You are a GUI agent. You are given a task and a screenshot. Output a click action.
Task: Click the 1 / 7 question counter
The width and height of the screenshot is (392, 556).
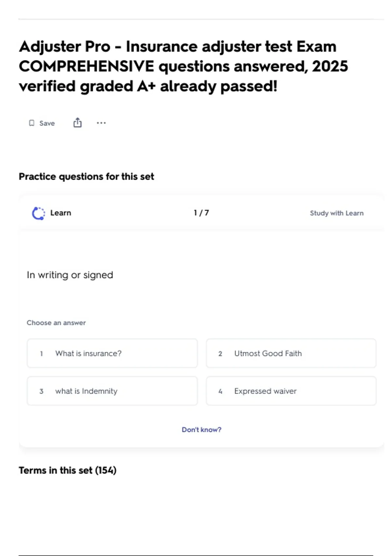(x=201, y=213)
